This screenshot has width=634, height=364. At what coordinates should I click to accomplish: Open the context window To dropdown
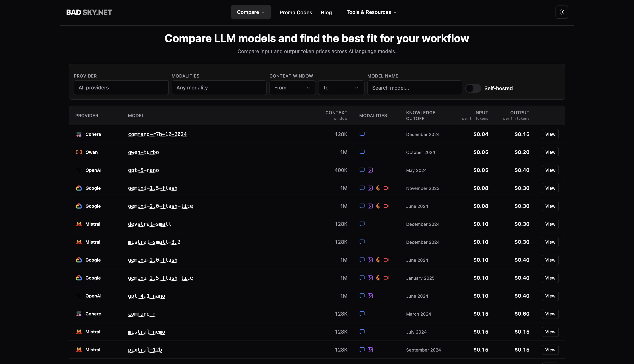[341, 88]
